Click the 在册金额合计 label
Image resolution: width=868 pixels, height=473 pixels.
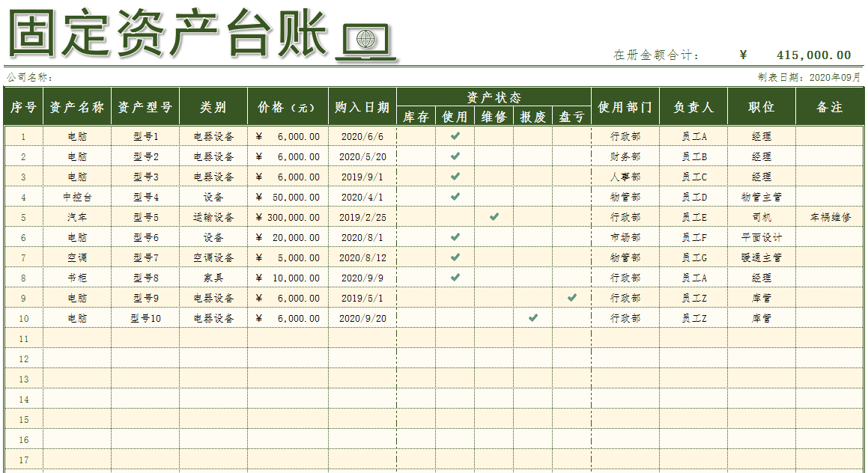tap(656, 55)
